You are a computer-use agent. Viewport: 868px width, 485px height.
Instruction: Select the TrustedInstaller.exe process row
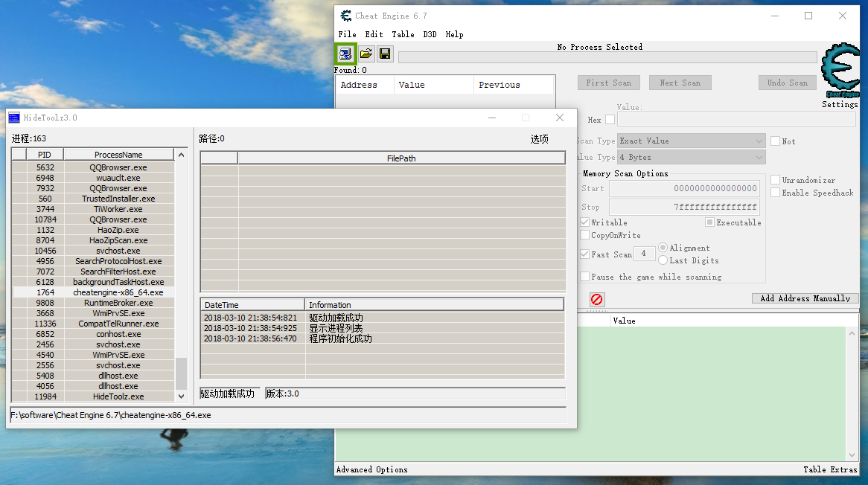tap(93, 199)
